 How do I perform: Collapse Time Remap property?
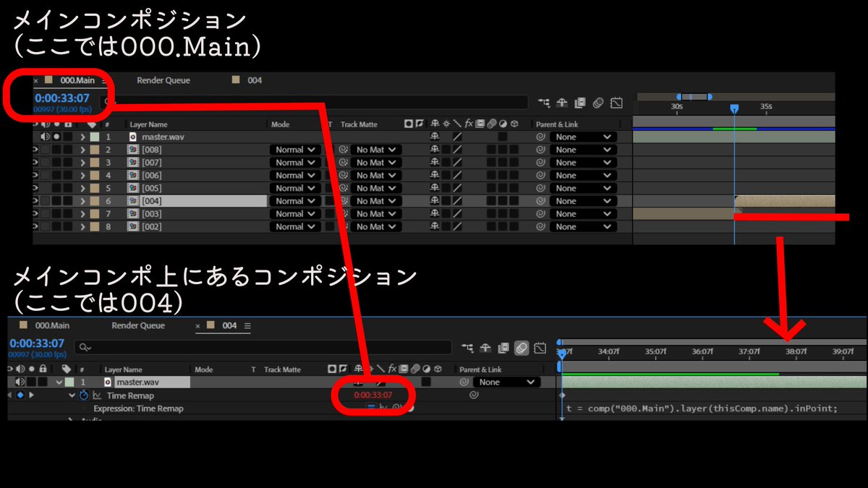tap(72, 395)
